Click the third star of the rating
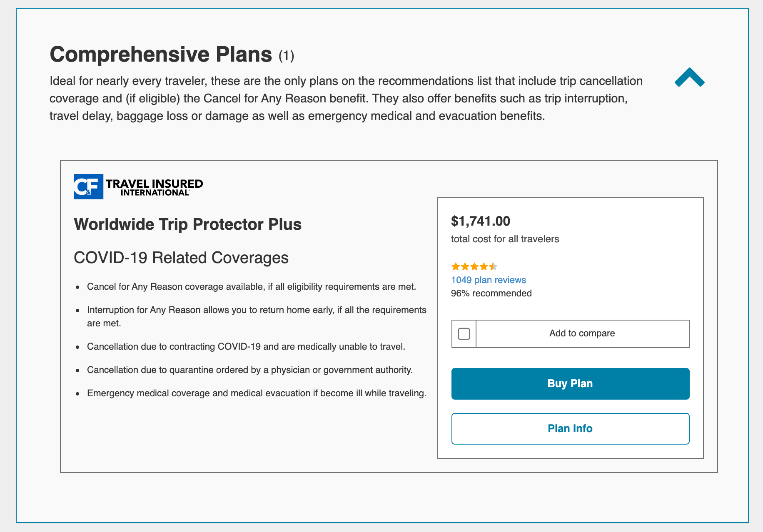This screenshot has height=532, width=763. [x=474, y=266]
